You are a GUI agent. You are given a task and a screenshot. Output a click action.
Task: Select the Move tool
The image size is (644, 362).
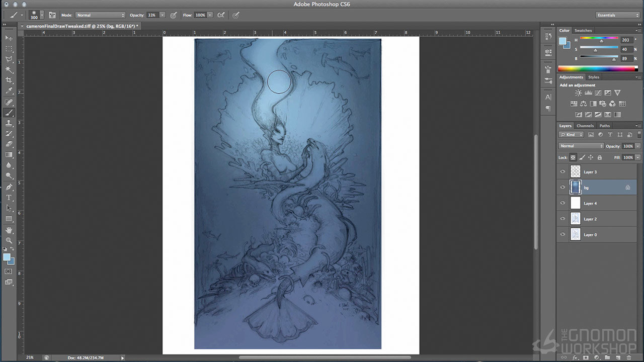point(9,38)
